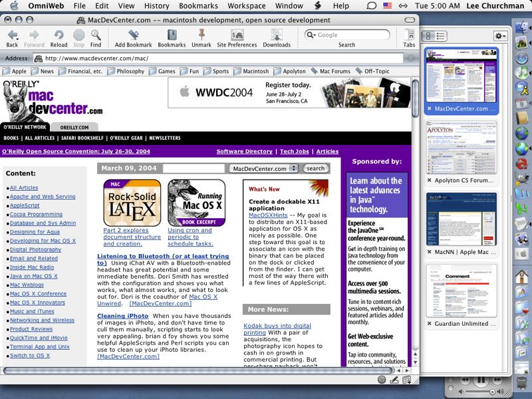Open the Bookmarks toolbar icon
This screenshot has height=399, width=532.
(172, 36)
